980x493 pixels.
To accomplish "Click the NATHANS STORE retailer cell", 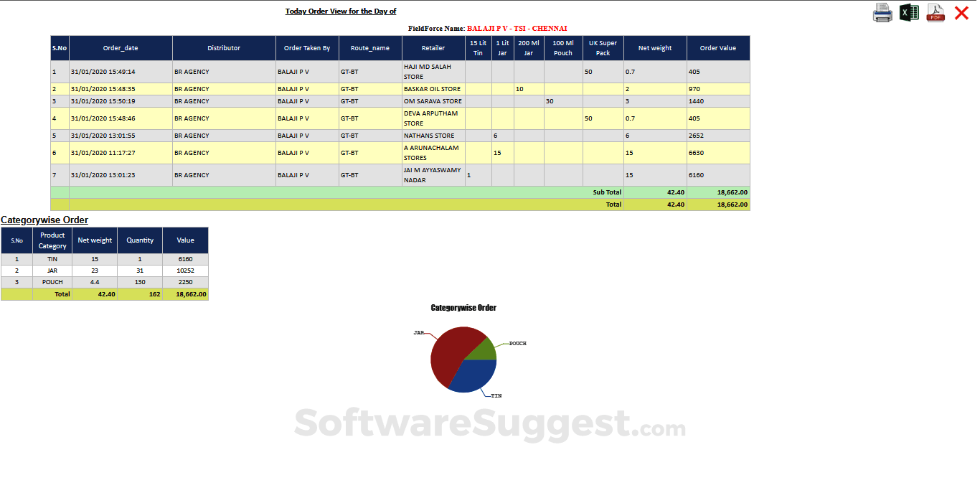I will [430, 136].
